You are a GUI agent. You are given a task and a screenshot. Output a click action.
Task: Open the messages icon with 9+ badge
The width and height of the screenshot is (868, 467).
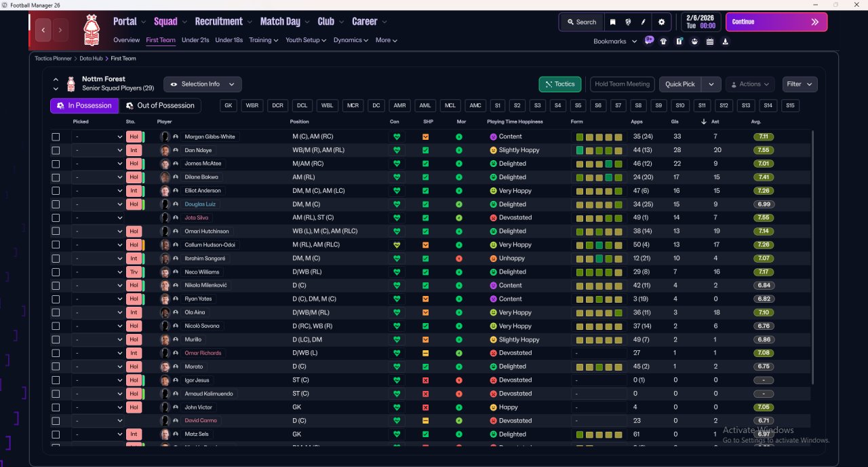649,41
